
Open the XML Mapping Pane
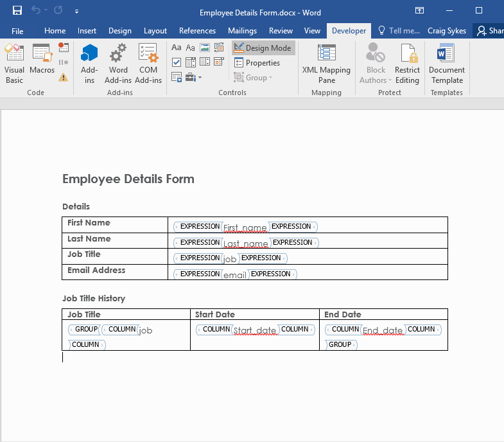coord(326,64)
